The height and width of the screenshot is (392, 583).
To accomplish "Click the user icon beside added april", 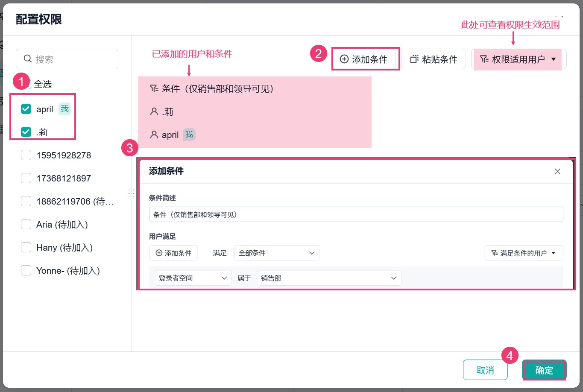I will [x=154, y=135].
